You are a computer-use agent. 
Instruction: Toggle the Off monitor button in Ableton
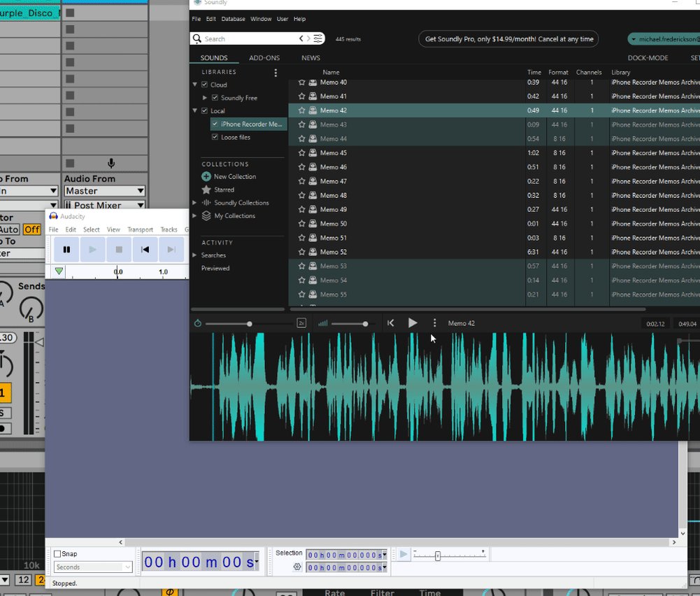pyautogui.click(x=31, y=229)
